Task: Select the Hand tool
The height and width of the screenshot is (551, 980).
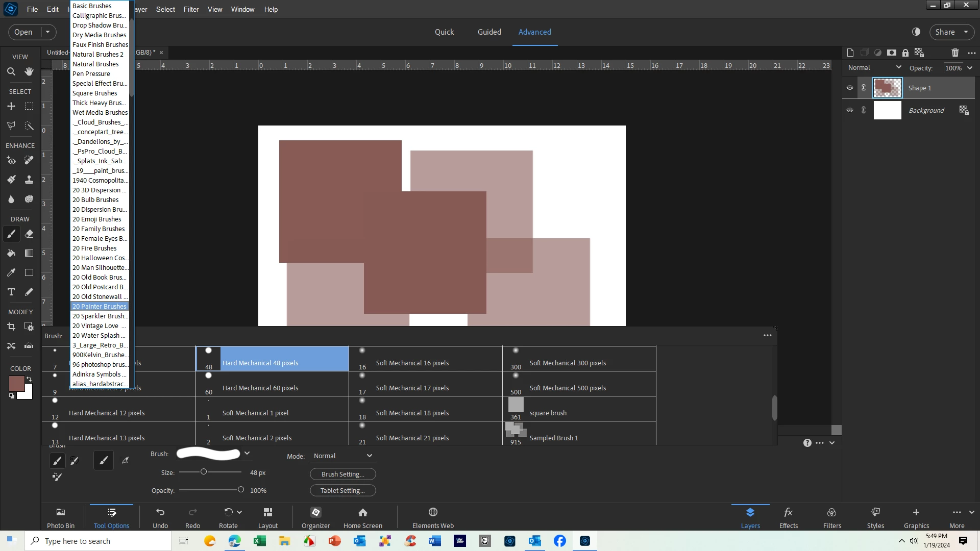Action: [29, 72]
